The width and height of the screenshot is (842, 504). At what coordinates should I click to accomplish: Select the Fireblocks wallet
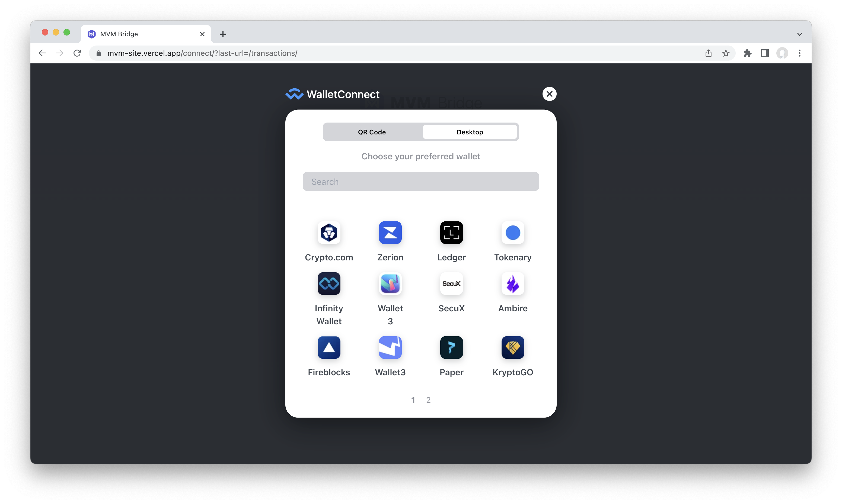[x=328, y=347]
